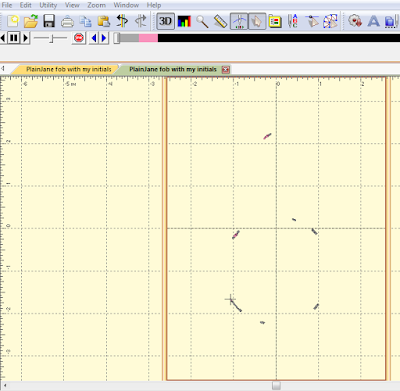Open the Utility menu

pyautogui.click(x=48, y=5)
